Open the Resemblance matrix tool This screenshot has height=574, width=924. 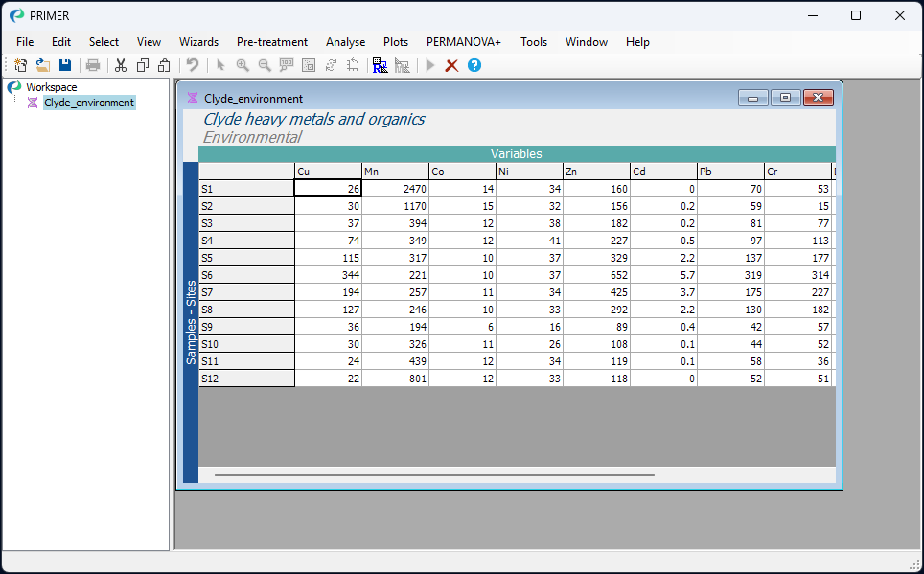click(x=380, y=64)
